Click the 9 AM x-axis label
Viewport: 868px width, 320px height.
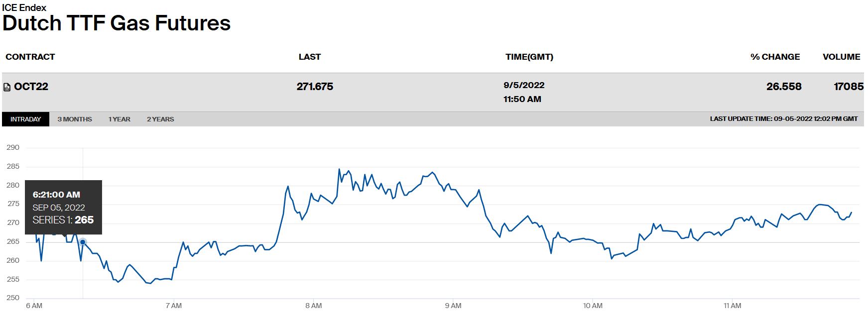[453, 306]
